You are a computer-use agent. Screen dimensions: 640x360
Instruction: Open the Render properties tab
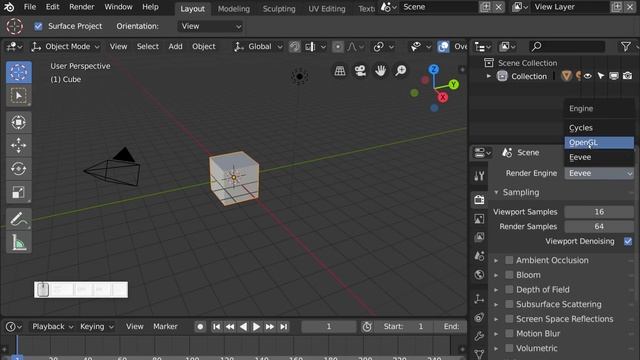(x=479, y=200)
